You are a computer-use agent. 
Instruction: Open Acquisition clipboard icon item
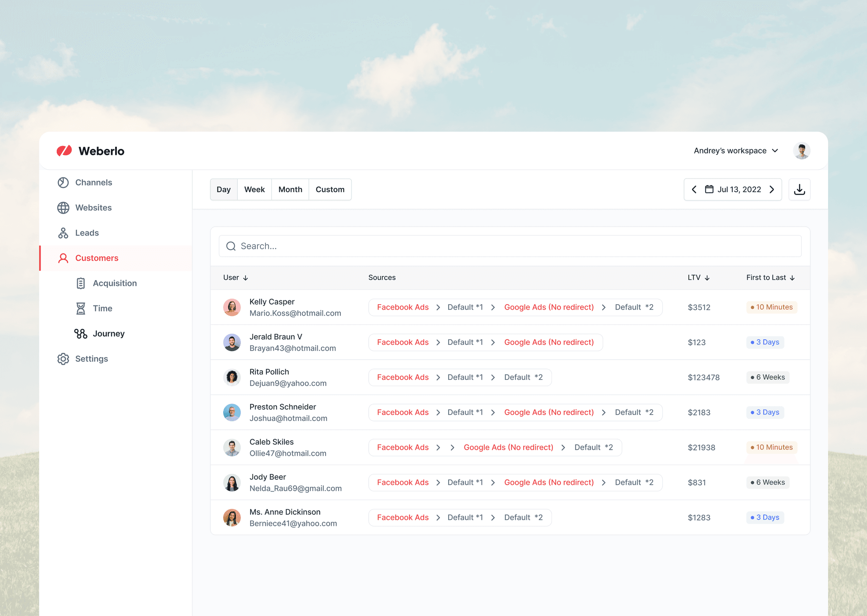point(81,283)
